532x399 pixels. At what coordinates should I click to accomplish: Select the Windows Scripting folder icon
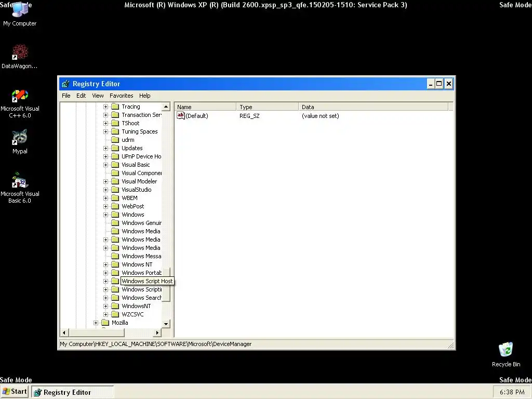[115, 289]
